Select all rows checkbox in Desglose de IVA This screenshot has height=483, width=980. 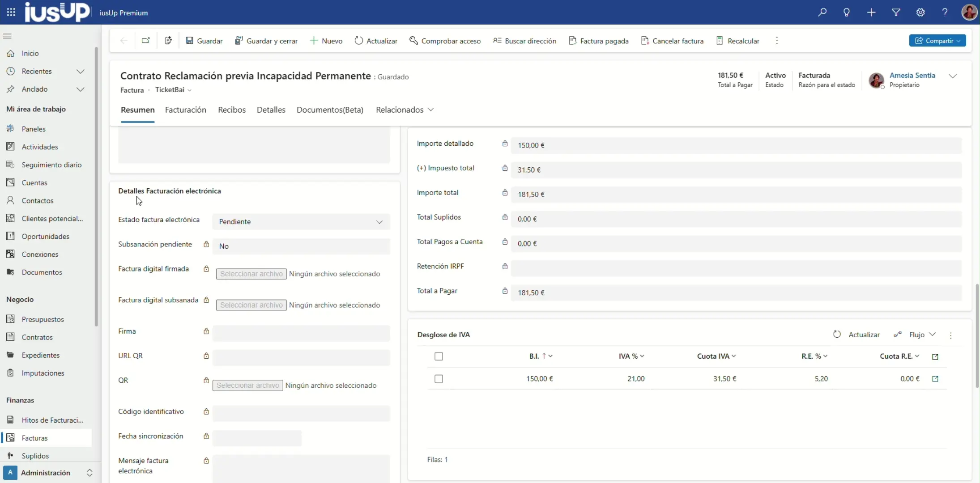(439, 356)
